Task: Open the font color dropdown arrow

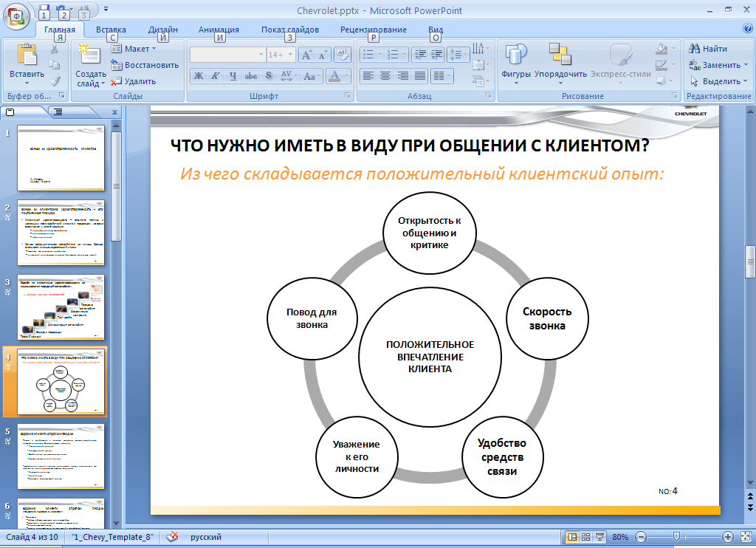Action: (x=346, y=76)
